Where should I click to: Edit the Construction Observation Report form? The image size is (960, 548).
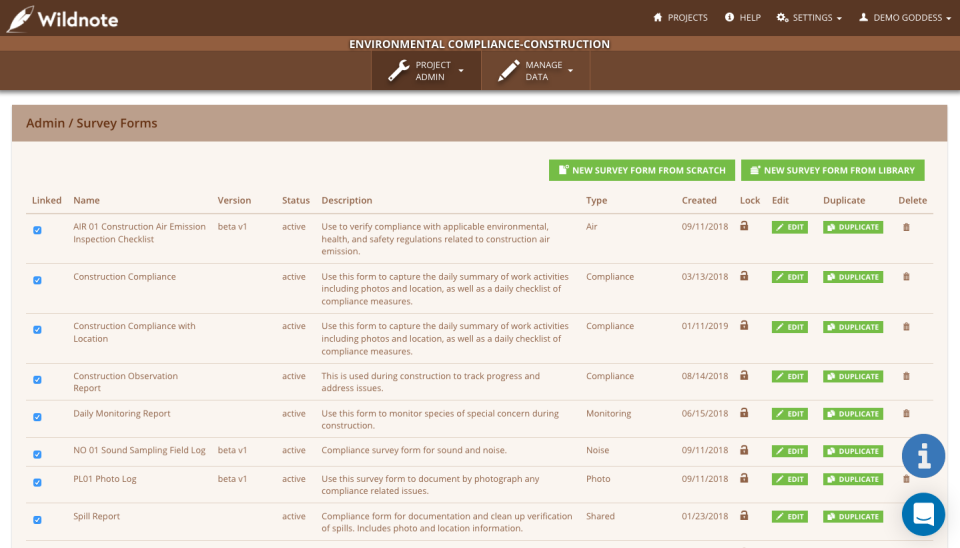(790, 377)
